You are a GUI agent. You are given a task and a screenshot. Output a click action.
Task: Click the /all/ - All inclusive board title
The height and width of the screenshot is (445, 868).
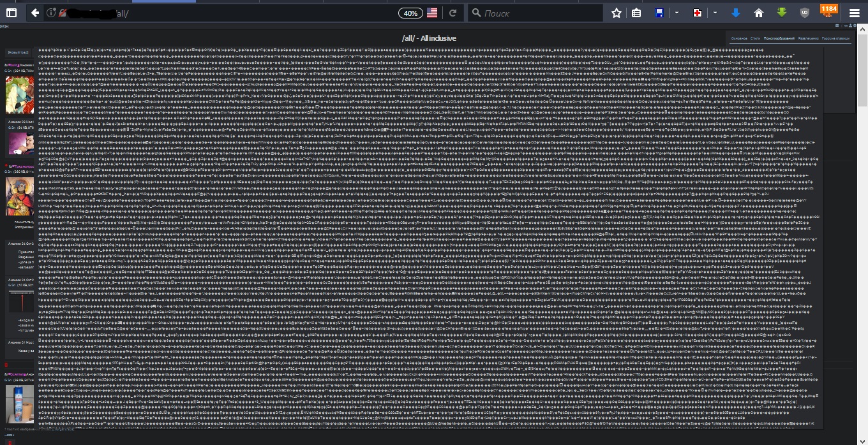429,38
